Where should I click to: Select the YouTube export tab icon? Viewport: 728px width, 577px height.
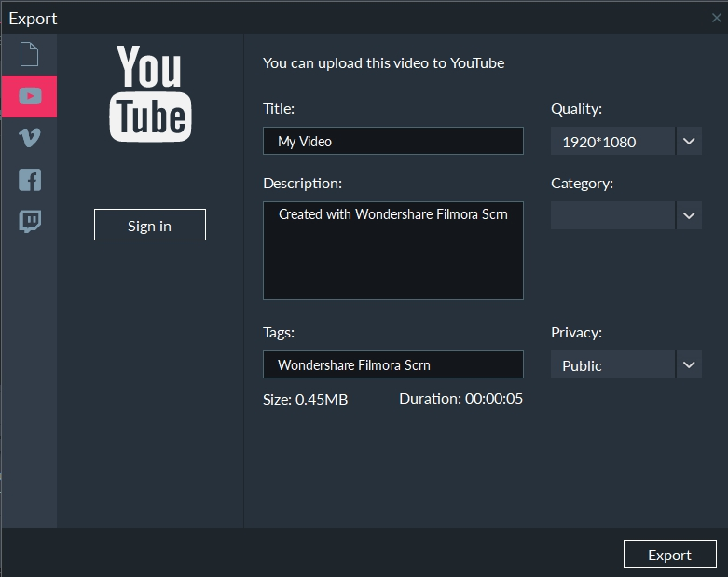30,97
